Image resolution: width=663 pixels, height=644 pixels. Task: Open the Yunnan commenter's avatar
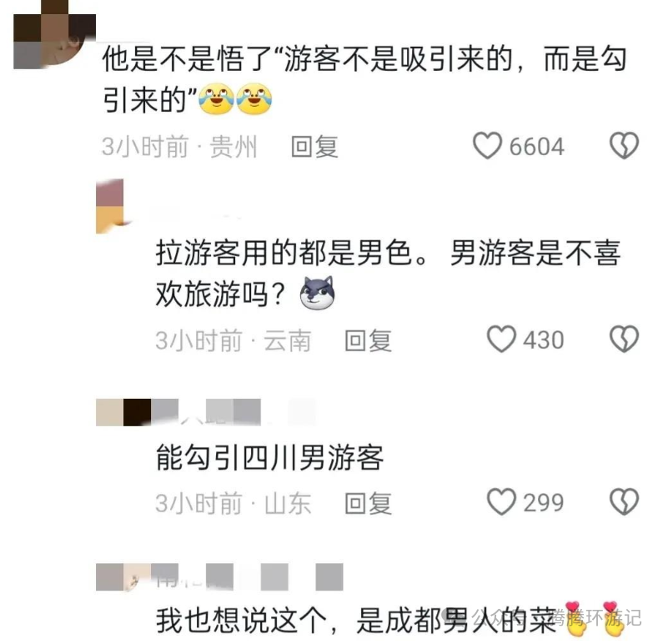pos(110,206)
